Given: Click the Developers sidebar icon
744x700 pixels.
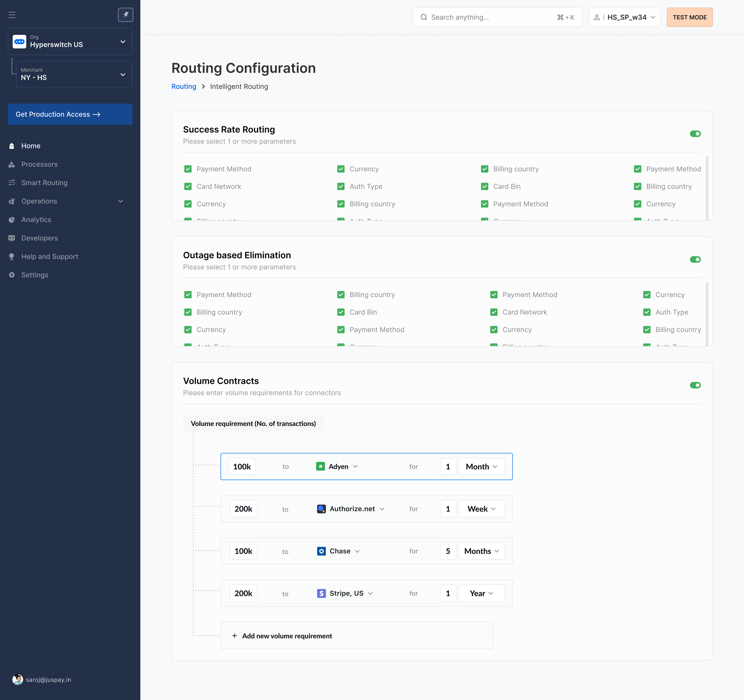Looking at the screenshot, I should [12, 238].
